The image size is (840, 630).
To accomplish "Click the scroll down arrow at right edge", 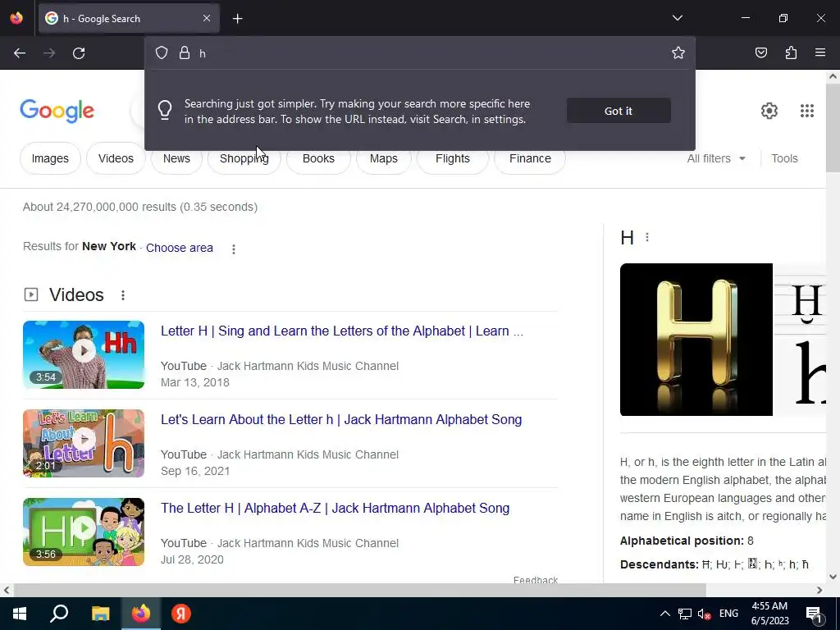I will pos(833,577).
